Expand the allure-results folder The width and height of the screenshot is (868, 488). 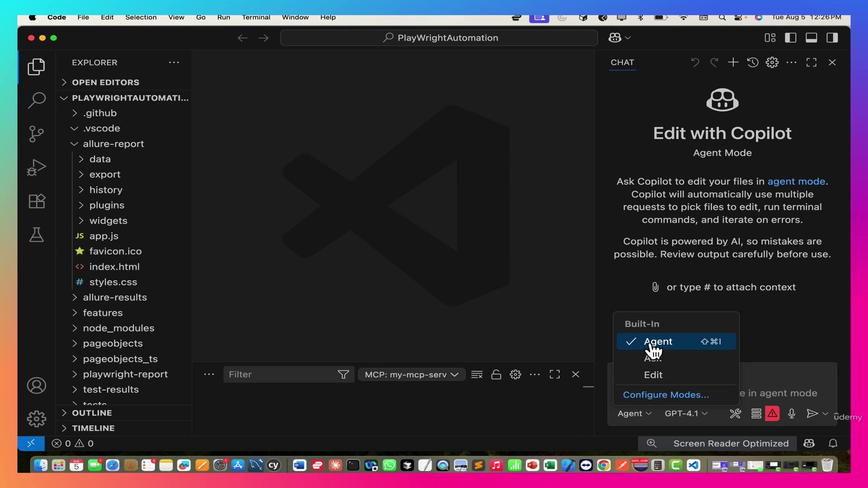pos(115,297)
